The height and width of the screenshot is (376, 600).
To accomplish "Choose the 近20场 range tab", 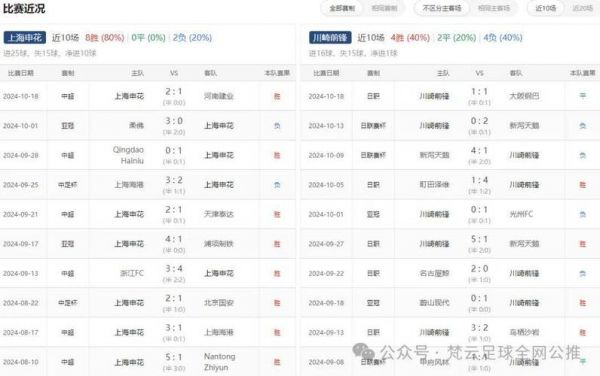I will pyautogui.click(x=582, y=8).
